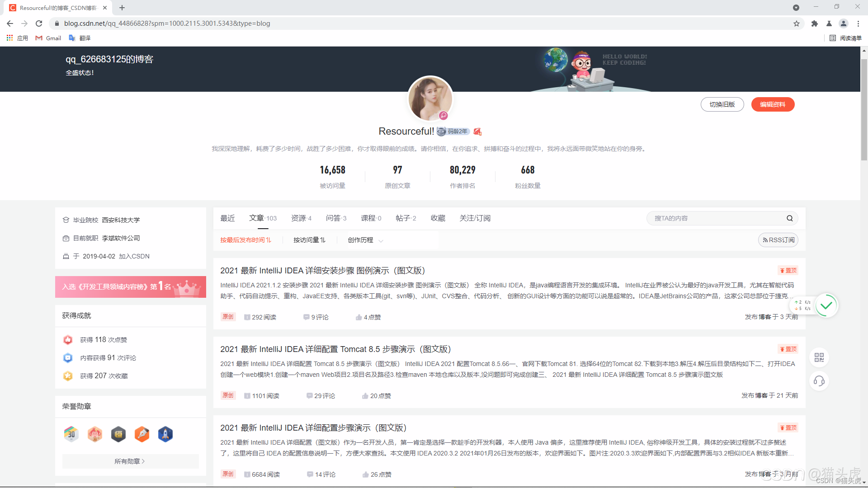Open the Gmail bookmark in the bookmarks bar
This screenshot has width=868, height=488.
coord(47,38)
